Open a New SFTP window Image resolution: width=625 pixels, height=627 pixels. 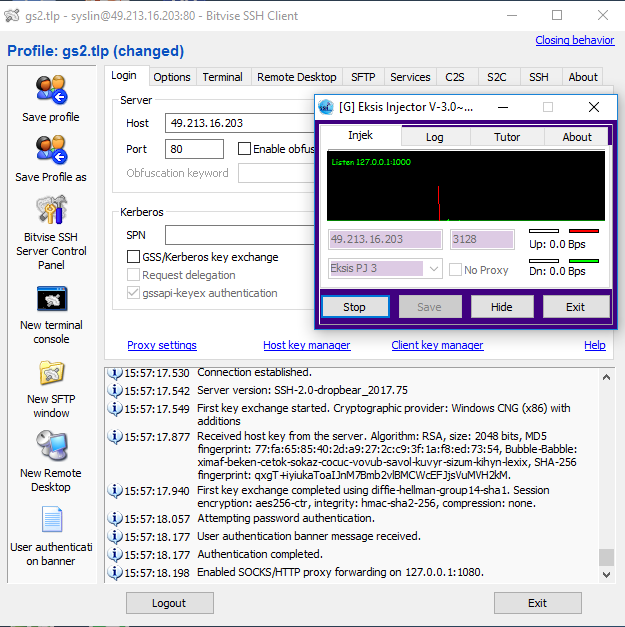(x=52, y=373)
